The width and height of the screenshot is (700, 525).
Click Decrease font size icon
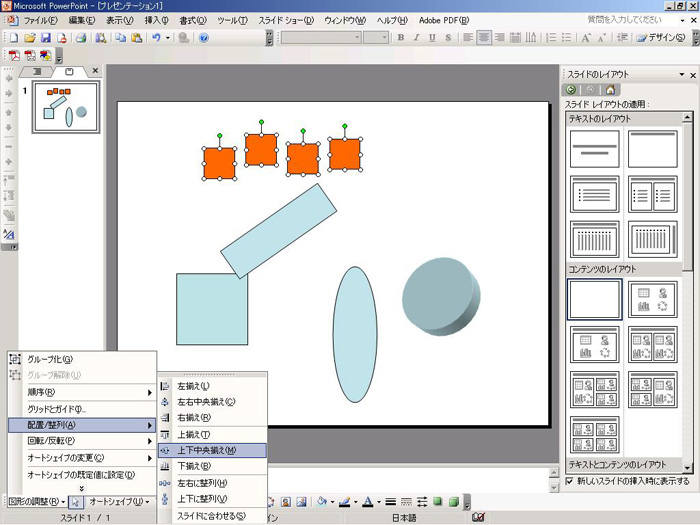(602, 38)
